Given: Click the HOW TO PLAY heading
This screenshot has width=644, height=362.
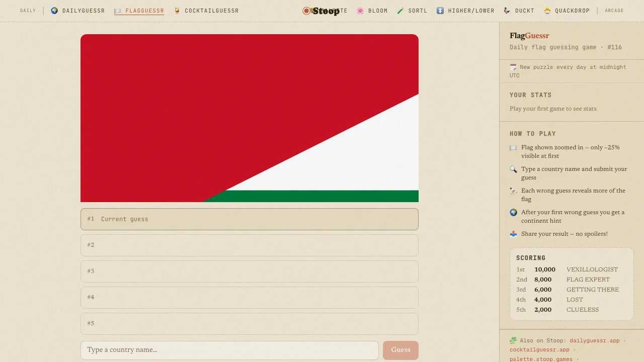Looking at the screenshot, I should (x=533, y=134).
